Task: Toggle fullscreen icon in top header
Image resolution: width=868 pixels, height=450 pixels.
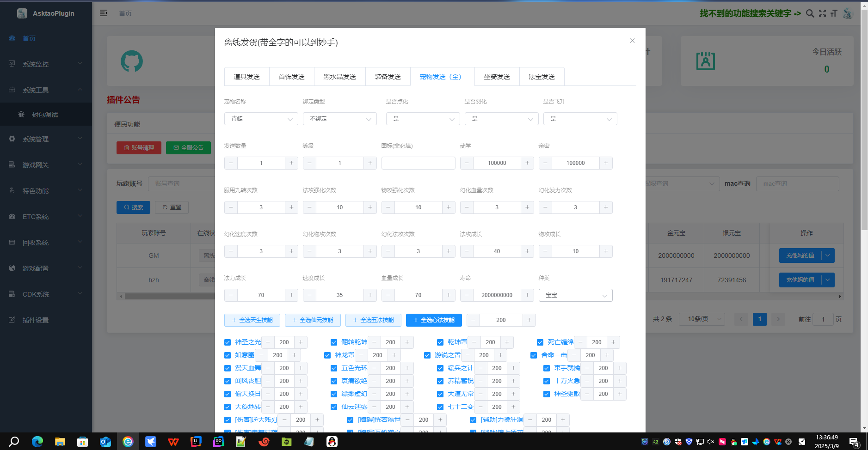Action: [x=822, y=13]
